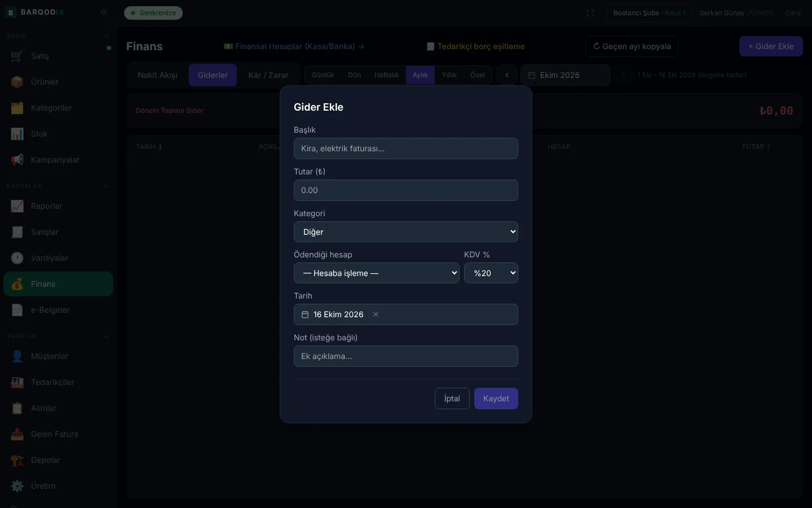Click Kaydet to save the expense
Screen dimensions: 812x508
point(496,398)
